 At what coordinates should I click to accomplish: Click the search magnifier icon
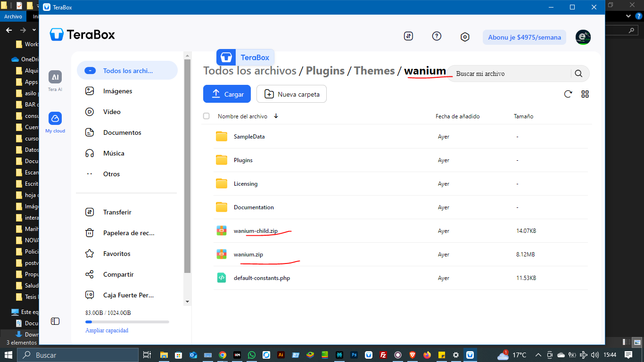(578, 74)
